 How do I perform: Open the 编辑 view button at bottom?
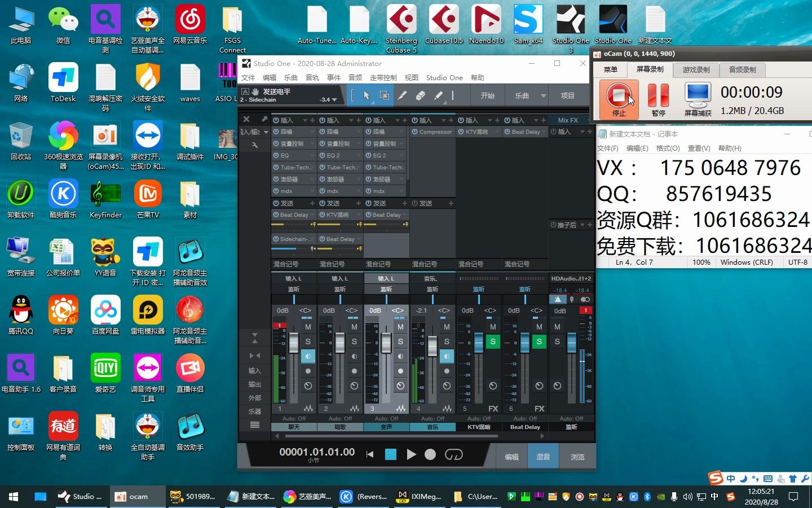[511, 457]
